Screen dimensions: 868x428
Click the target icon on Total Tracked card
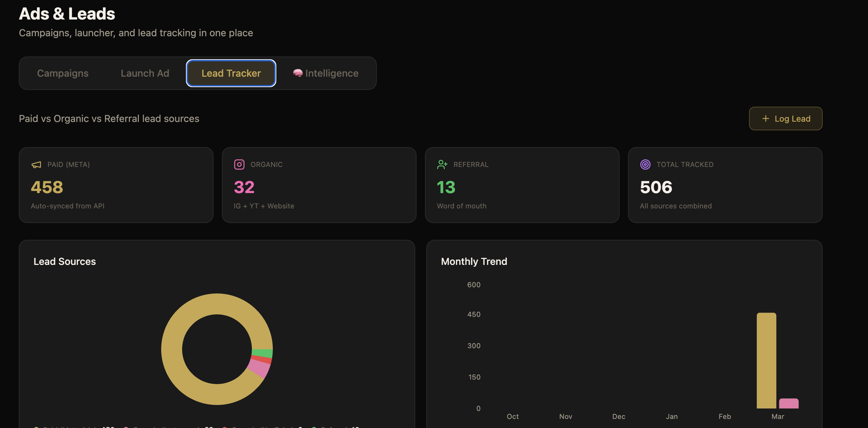coord(645,165)
